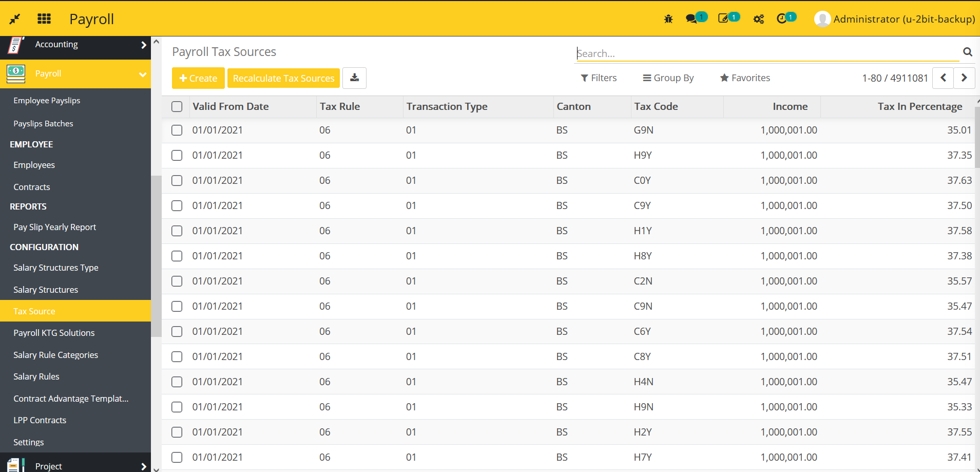Click the debug bug icon
The width and height of the screenshot is (980, 472).
tap(668, 19)
